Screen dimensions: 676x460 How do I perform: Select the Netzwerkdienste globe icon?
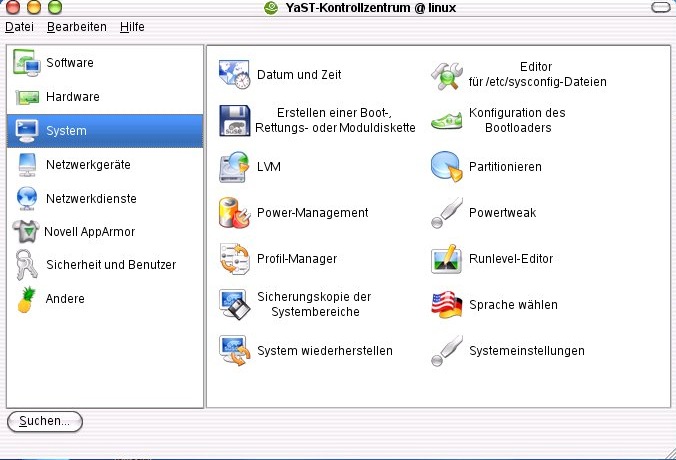click(x=27, y=198)
